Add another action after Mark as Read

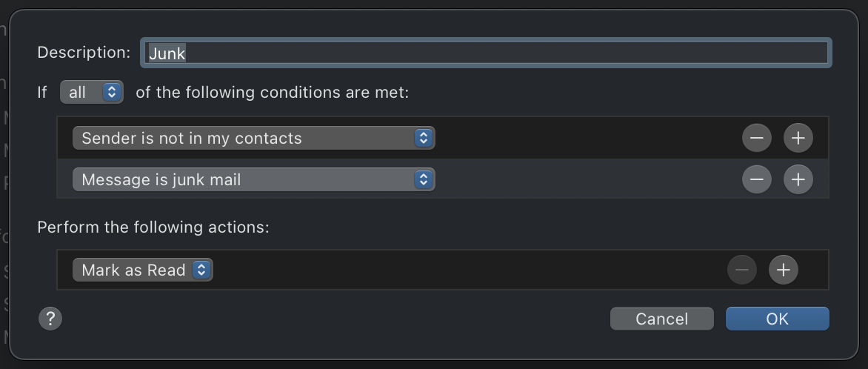coord(783,270)
